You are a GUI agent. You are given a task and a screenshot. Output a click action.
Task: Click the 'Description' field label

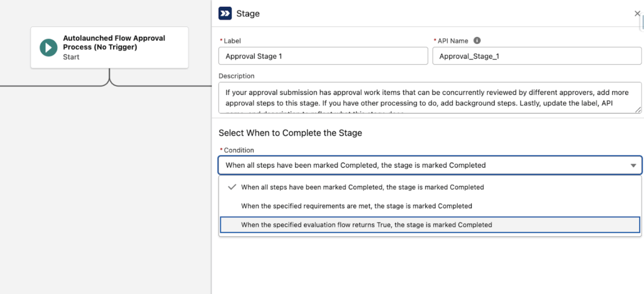click(x=236, y=76)
